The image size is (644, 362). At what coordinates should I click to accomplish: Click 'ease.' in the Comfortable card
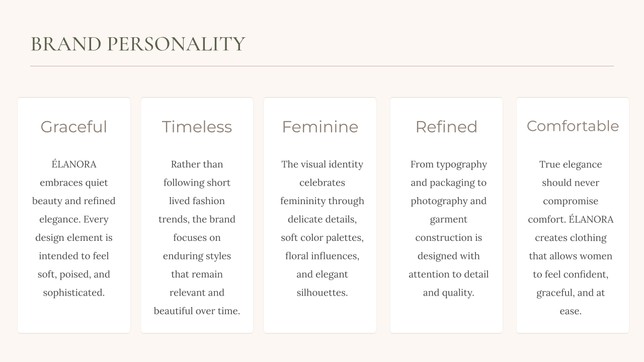click(x=571, y=311)
